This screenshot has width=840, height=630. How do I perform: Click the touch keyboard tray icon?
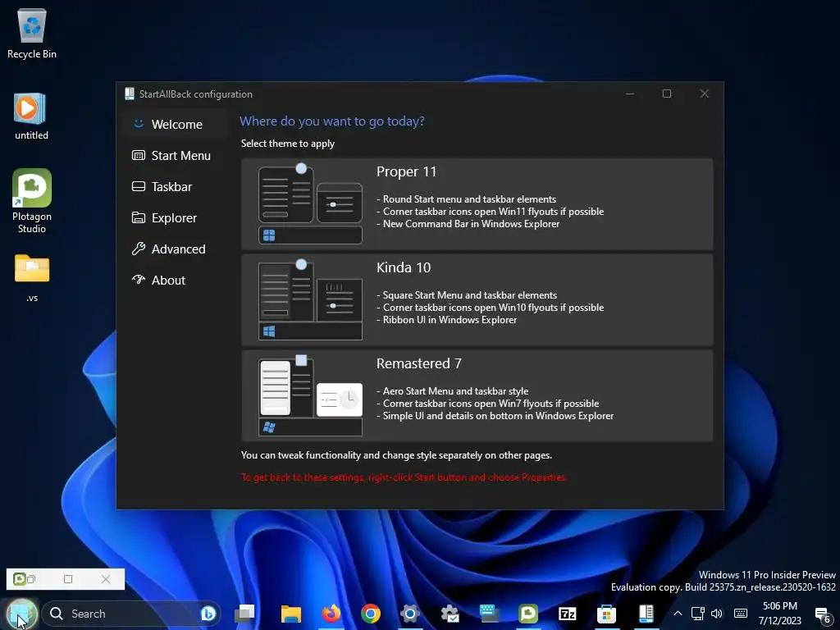pyautogui.click(x=741, y=614)
